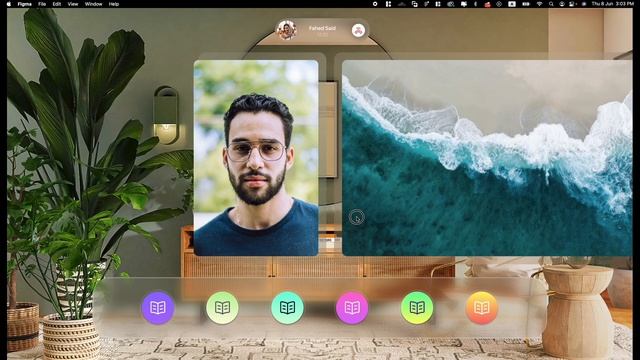This screenshot has height=360, width=640.
Task: Click the date and time in menu bar
Action: [613, 4]
